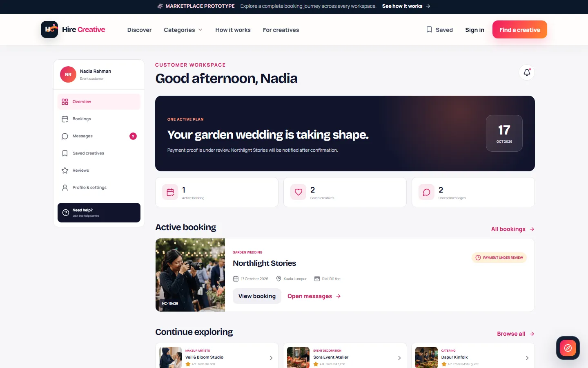Expand the Categories dropdown
Viewport: 588px width, 368px height.
click(183, 30)
